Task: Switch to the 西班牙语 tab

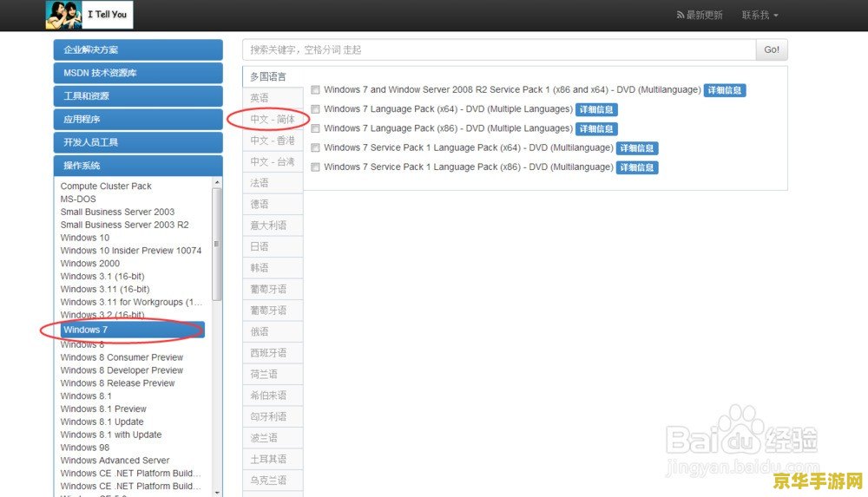Action: pyautogui.click(x=273, y=353)
